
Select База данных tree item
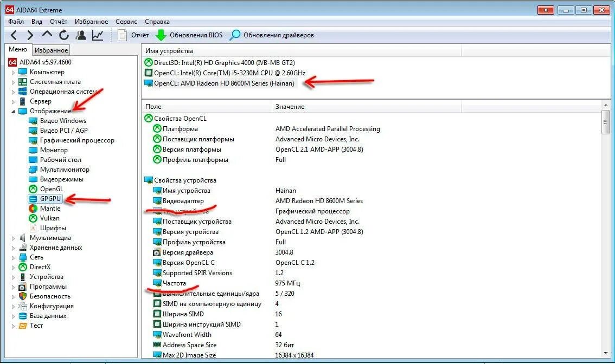43,316
